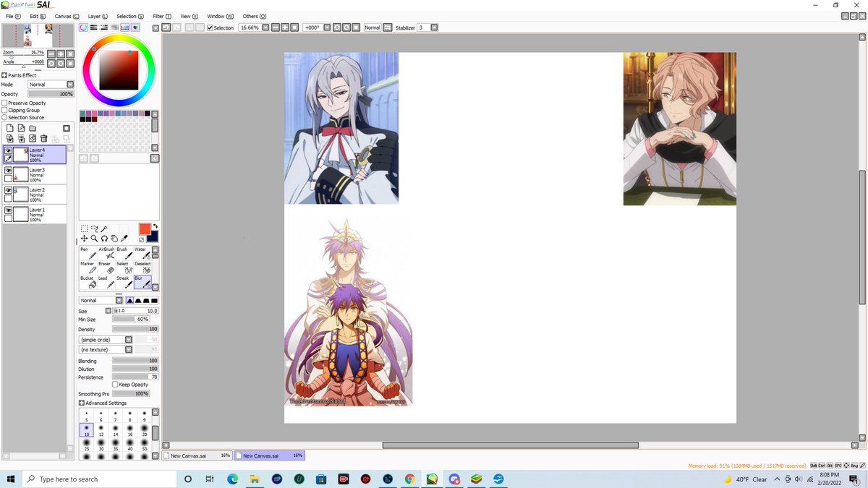Choose the Deselect pen tool
The image size is (868, 488).
(142, 267)
